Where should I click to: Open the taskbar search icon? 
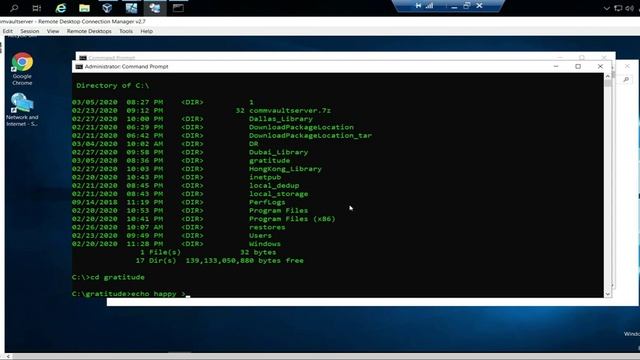click(x=14, y=8)
